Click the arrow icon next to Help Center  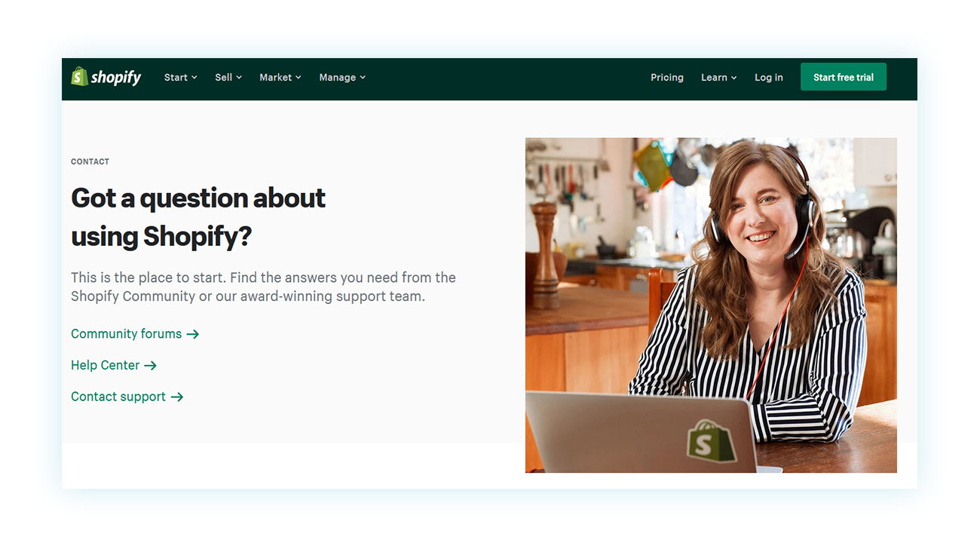tap(150, 366)
